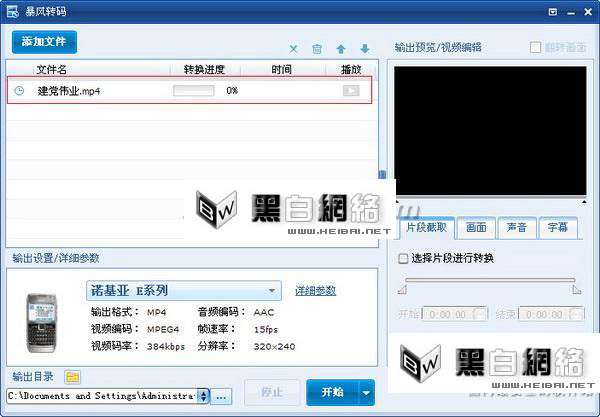Browse output directory with ... button
This screenshot has height=417, width=600.
point(222,397)
